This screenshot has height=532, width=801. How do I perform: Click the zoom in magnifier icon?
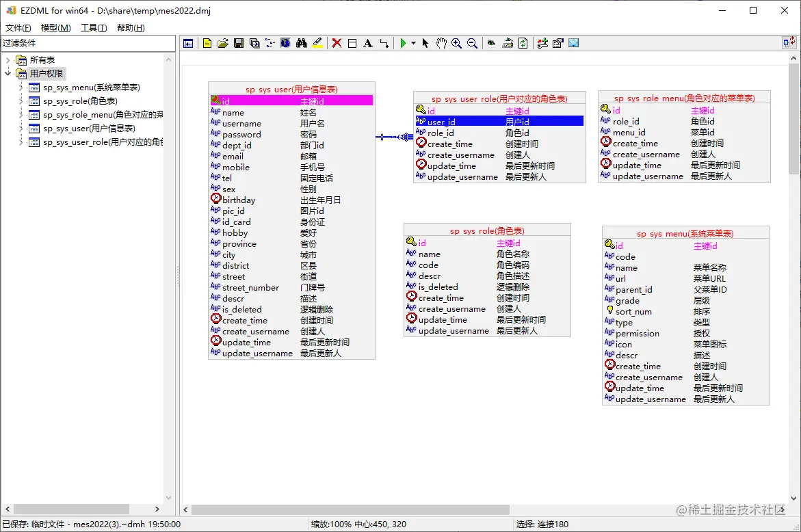(457, 43)
